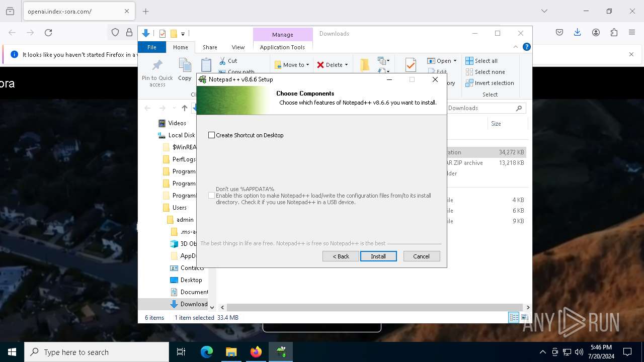Open the Share ribbon tab
Image resolution: width=644 pixels, height=362 pixels.
[x=210, y=47]
